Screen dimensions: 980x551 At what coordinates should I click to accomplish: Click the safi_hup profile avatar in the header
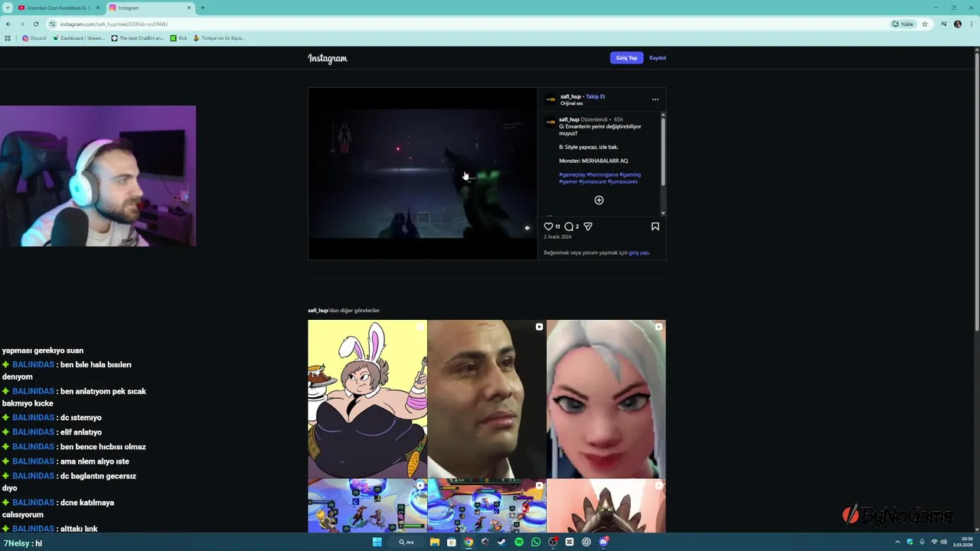tap(550, 99)
